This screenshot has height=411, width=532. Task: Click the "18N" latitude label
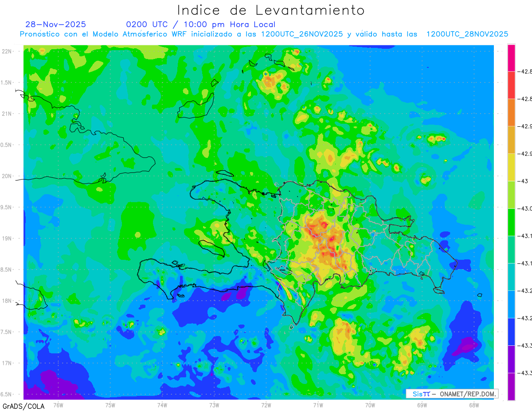pos(7,301)
